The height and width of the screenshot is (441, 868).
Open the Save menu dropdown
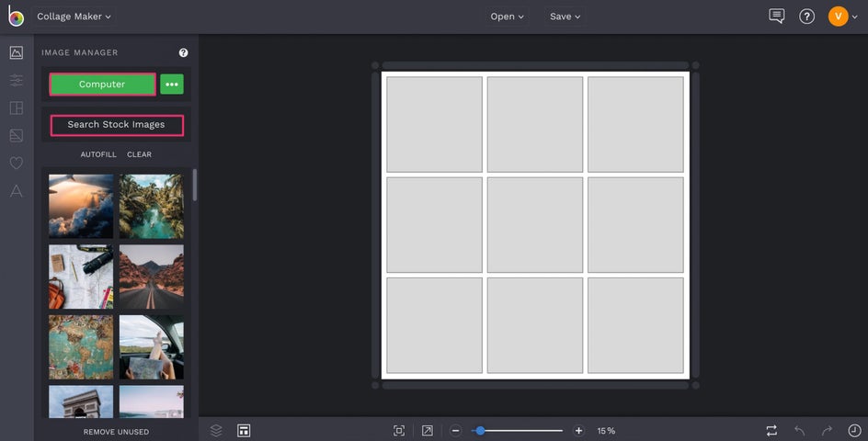[x=565, y=17]
